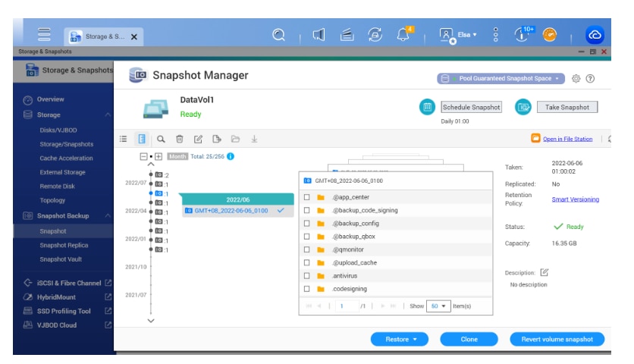Image resolution: width=634 pixels, height=364 pixels.
Task: Open the help question mark icon
Action: point(590,78)
